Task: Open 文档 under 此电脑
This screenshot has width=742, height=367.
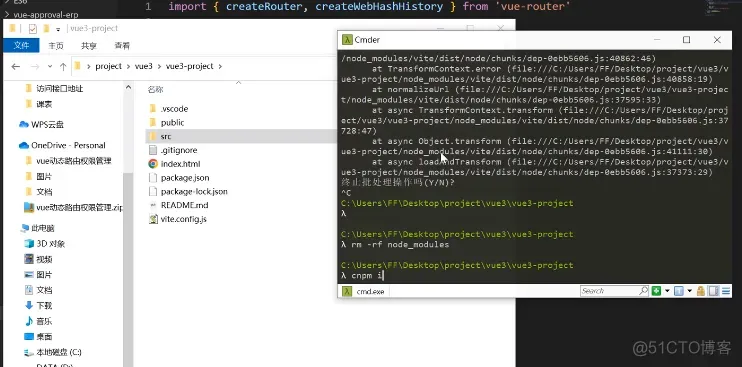Action: [44, 290]
